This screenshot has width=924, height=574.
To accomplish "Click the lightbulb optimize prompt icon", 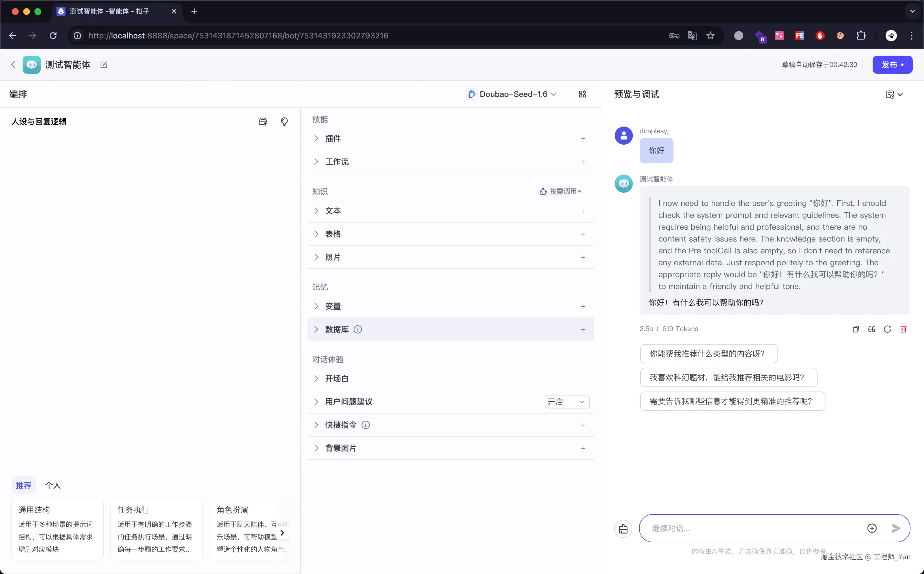I will point(284,121).
